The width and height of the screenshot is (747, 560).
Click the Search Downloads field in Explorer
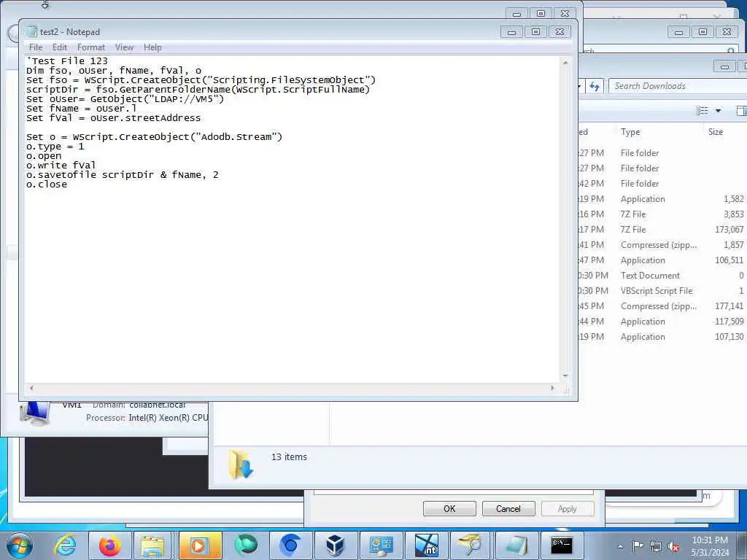(x=676, y=86)
